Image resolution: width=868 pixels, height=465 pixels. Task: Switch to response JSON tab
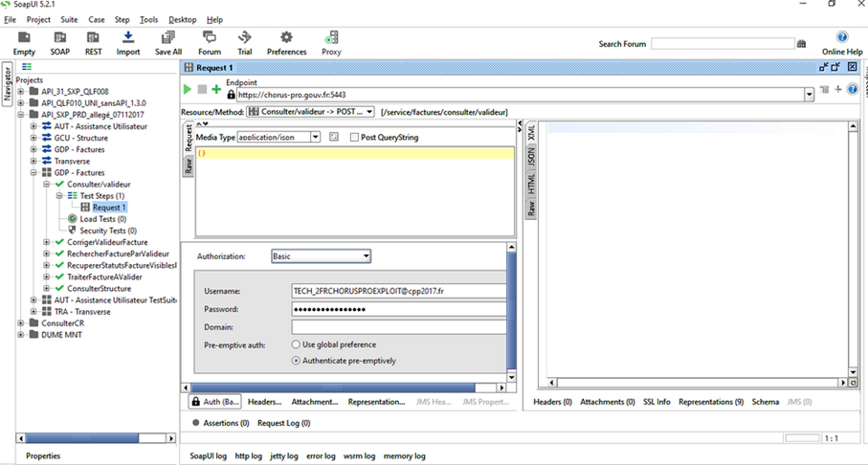tap(531, 157)
